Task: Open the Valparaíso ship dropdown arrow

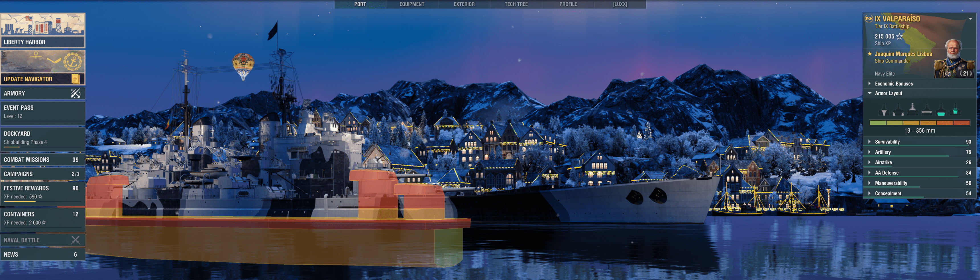Action: point(971,19)
